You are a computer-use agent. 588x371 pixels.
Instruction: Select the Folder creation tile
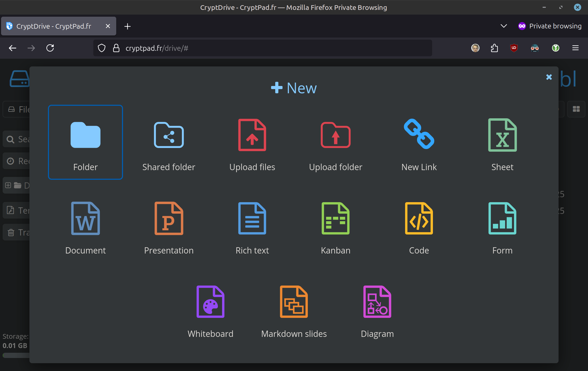point(85,143)
